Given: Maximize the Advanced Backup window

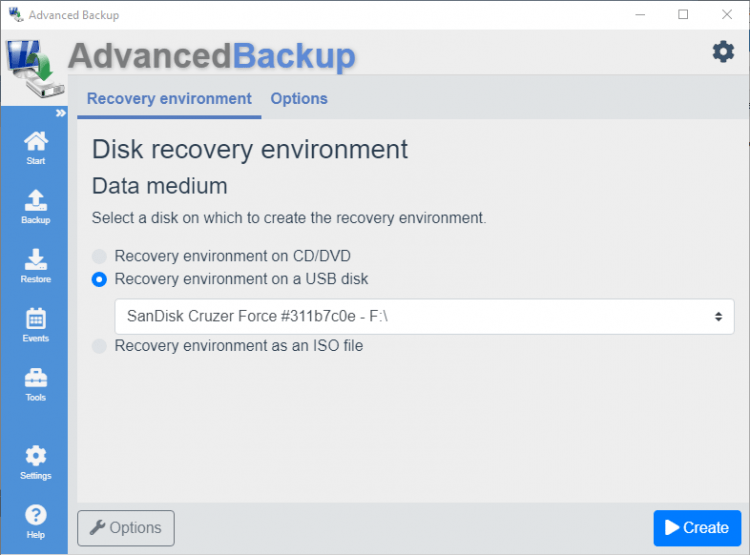Looking at the screenshot, I should click(x=683, y=15).
